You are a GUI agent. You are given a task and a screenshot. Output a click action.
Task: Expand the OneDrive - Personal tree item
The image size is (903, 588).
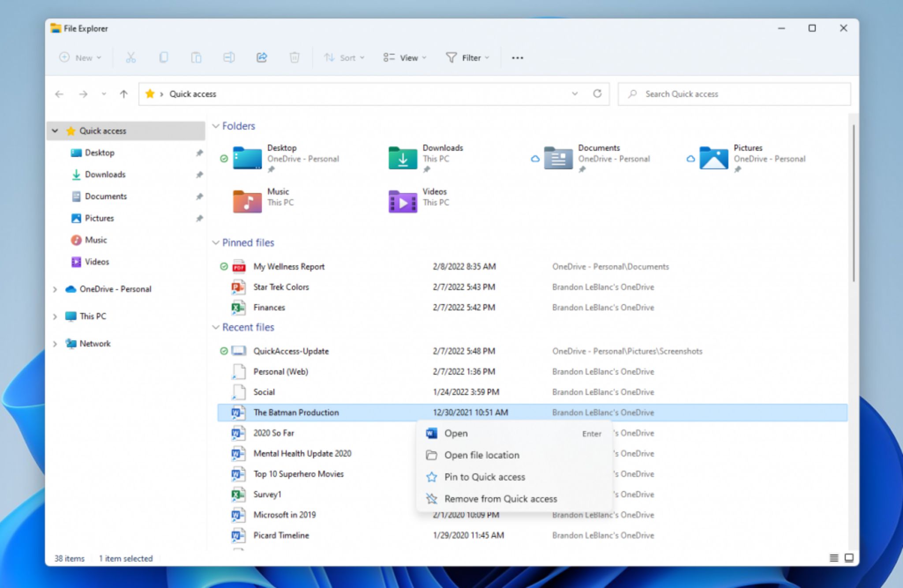point(55,290)
